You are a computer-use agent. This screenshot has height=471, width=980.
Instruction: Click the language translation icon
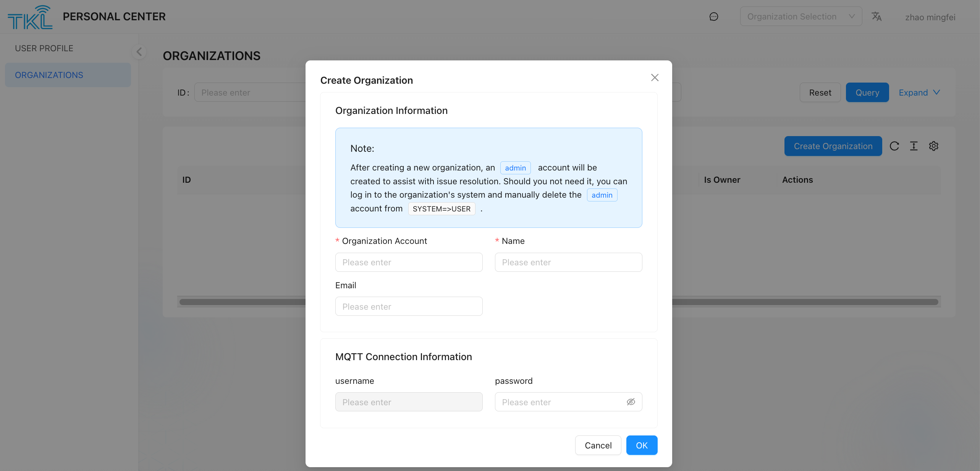coord(876,16)
